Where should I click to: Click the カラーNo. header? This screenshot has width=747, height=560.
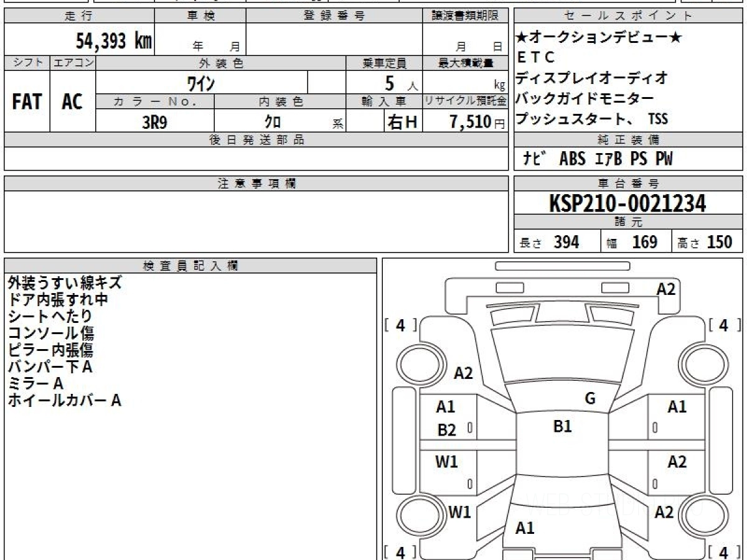(x=155, y=101)
